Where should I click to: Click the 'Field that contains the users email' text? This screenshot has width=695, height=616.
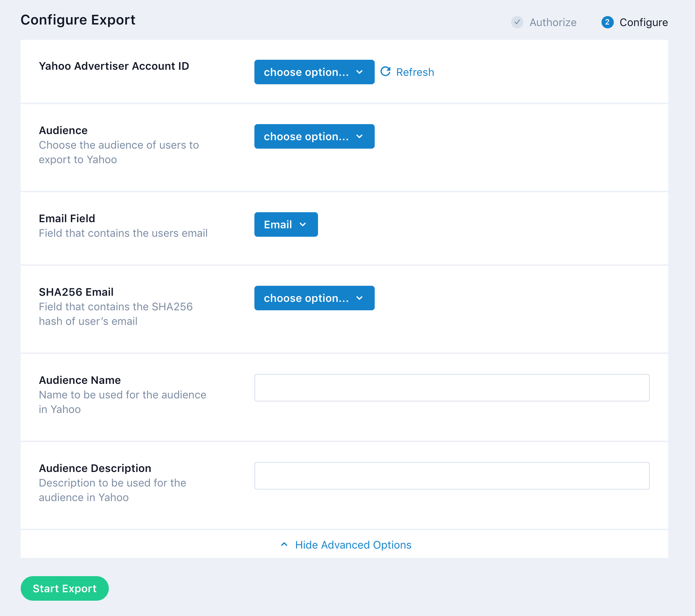pos(123,233)
